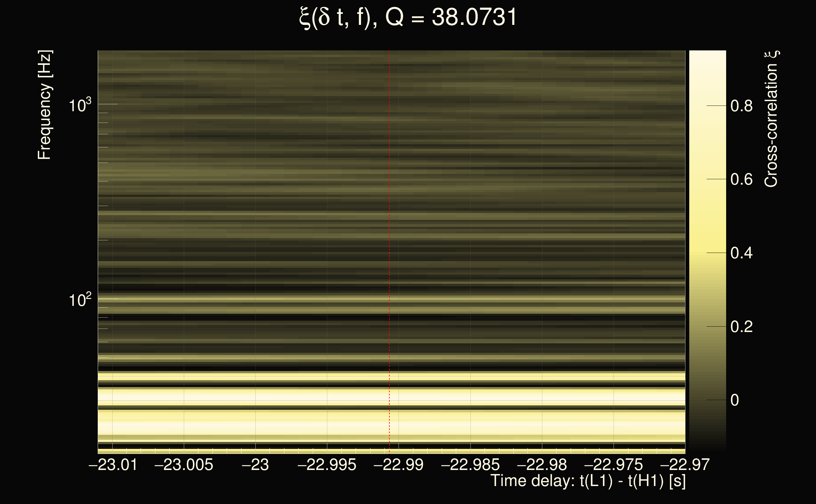Click the -23.01 x-axis tick label
816x504 pixels.
pyautogui.click(x=113, y=465)
